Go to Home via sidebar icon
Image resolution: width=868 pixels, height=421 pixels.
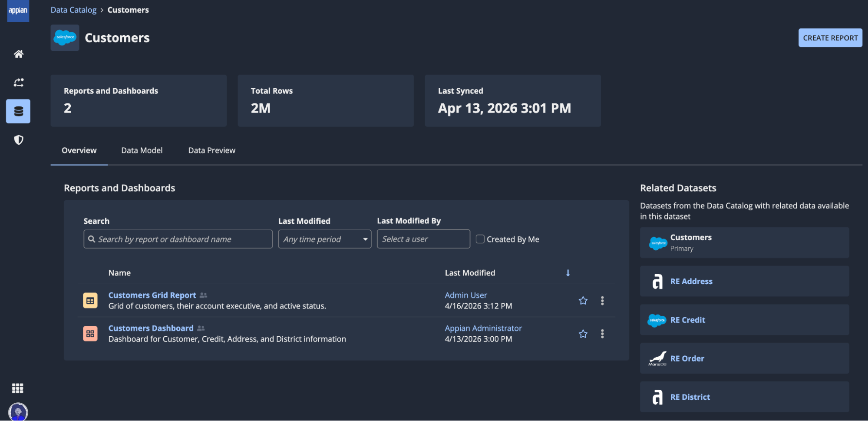18,54
